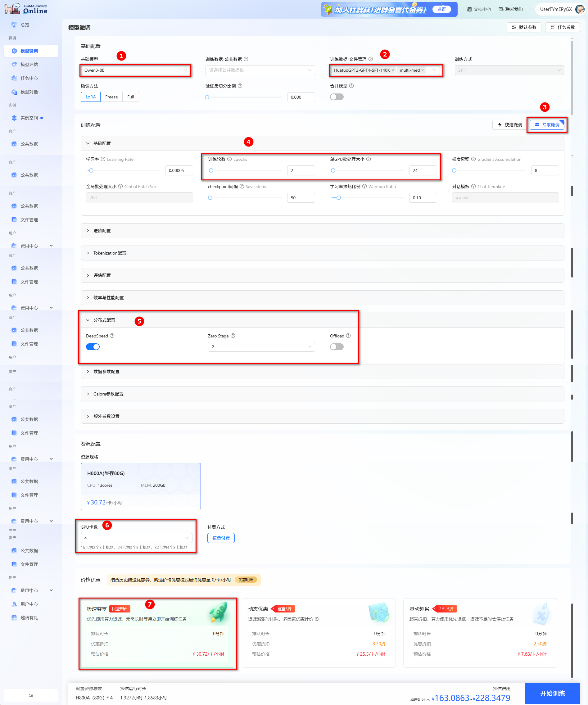Click the help icon next to 合并模型
Viewport: 588px width, 705px height.
coord(352,86)
